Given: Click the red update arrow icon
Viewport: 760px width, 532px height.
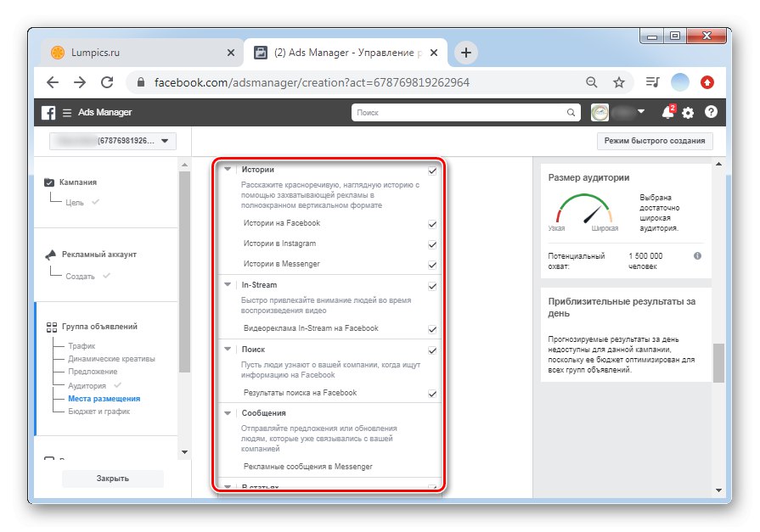Looking at the screenshot, I should 707,82.
